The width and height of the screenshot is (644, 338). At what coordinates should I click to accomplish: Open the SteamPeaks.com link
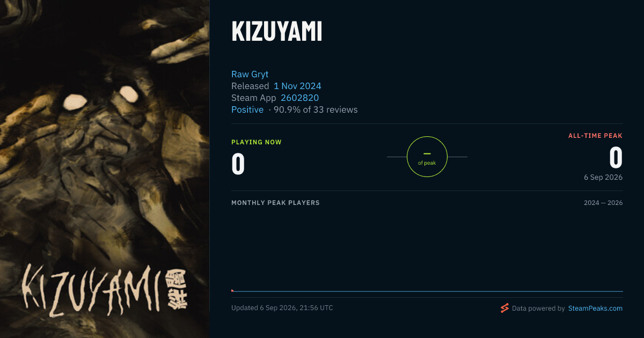point(595,308)
